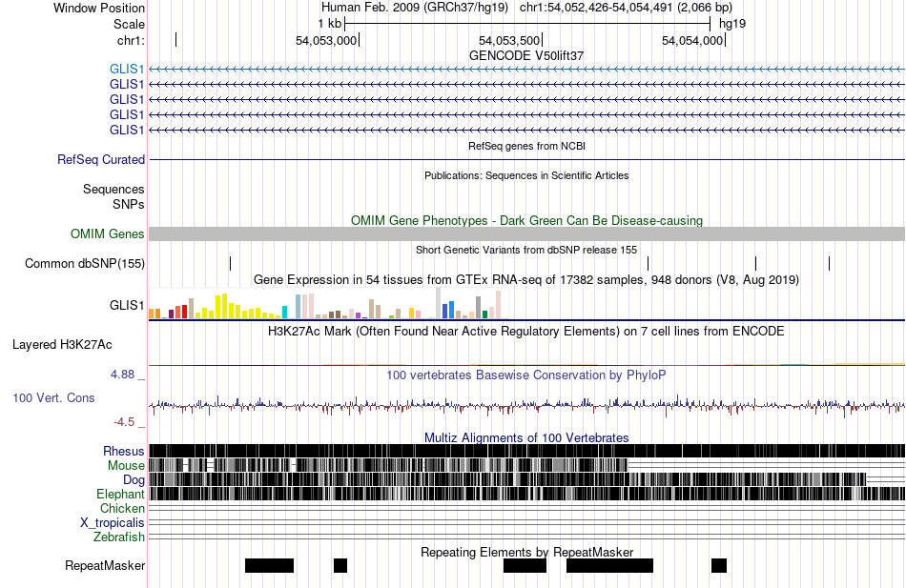This screenshot has width=906, height=588.
Task: Click the Mouse alignment label
Action: pos(126,466)
